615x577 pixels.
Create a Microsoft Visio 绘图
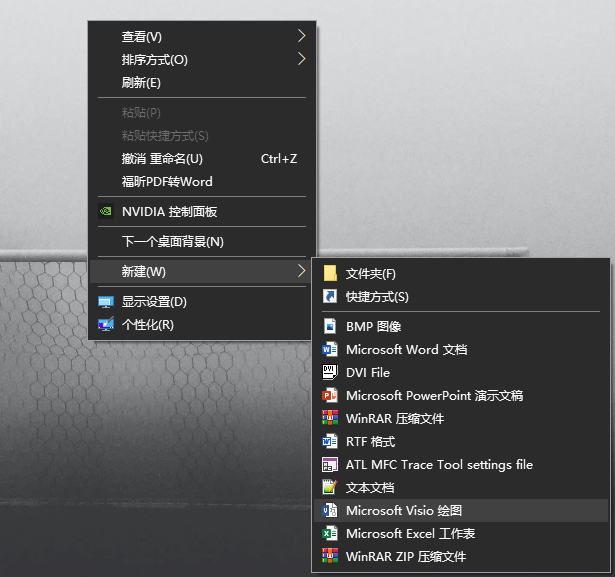[x=461, y=510]
